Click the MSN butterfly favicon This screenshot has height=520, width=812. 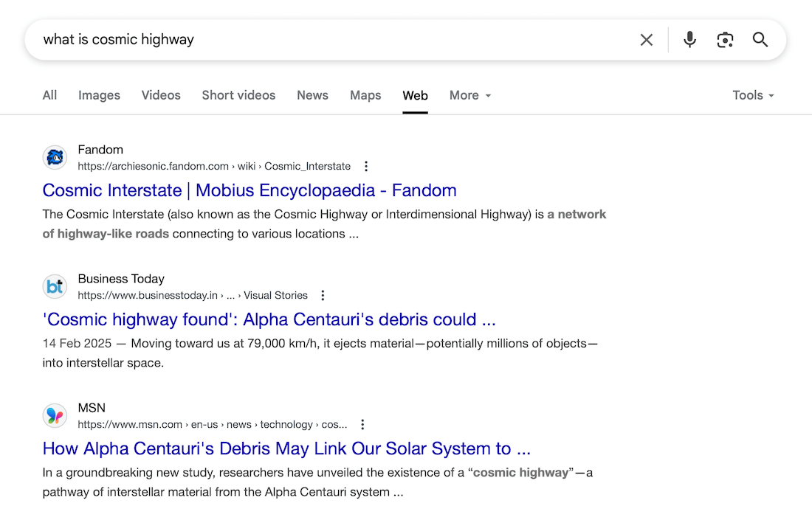tap(55, 416)
